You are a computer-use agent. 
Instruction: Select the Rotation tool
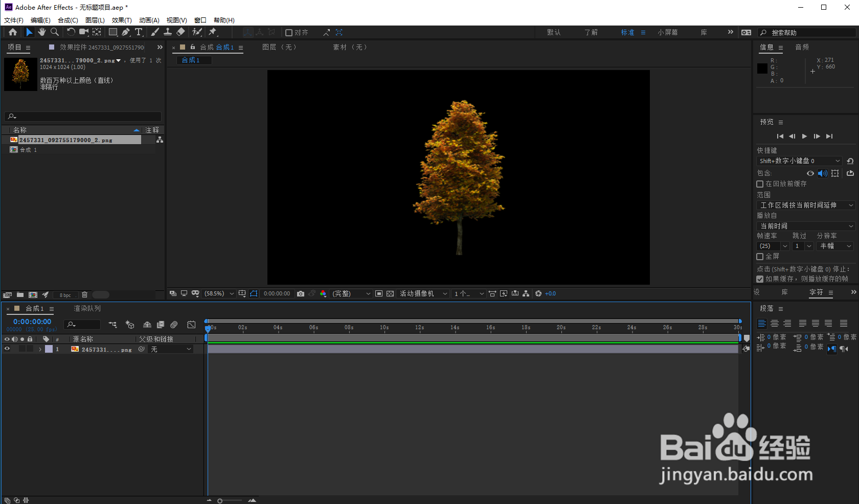point(71,32)
